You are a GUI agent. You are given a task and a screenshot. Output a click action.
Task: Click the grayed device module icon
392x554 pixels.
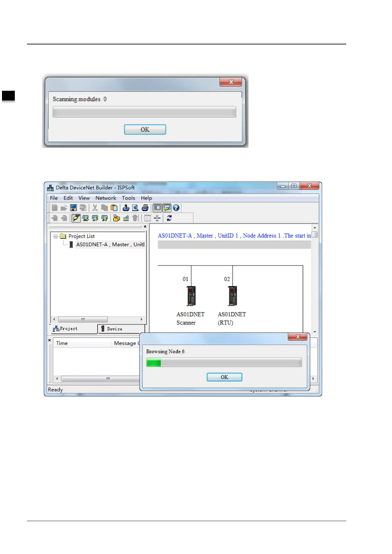(135, 218)
